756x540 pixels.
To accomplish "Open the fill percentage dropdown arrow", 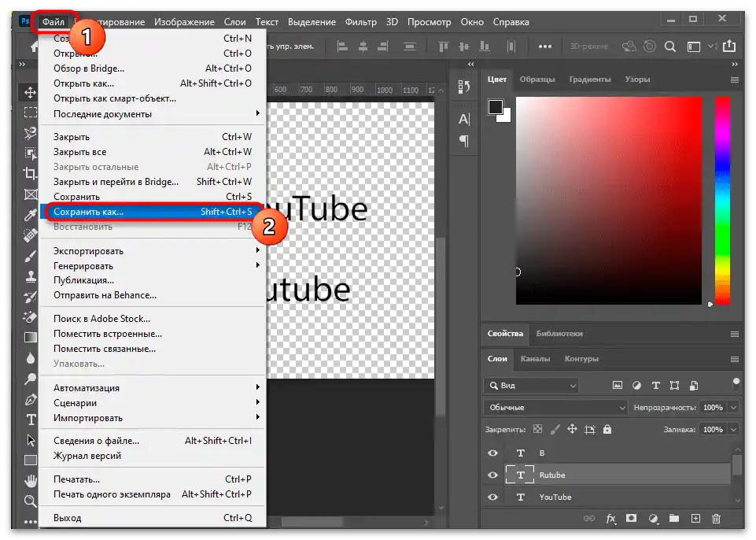I will 733,429.
